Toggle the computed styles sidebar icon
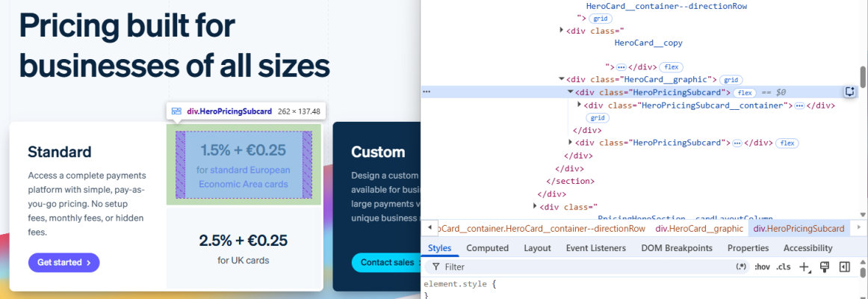This screenshot has width=868, height=299. point(844,267)
